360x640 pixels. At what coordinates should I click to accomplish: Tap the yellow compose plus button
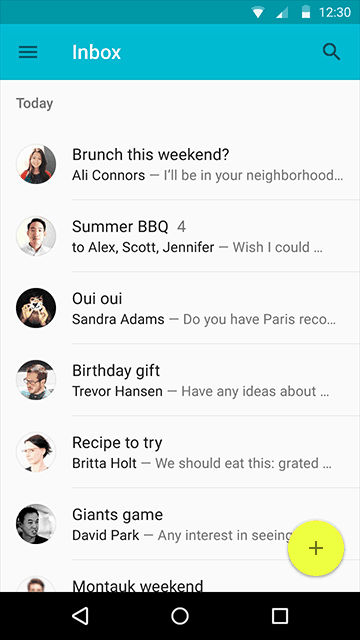click(x=316, y=548)
